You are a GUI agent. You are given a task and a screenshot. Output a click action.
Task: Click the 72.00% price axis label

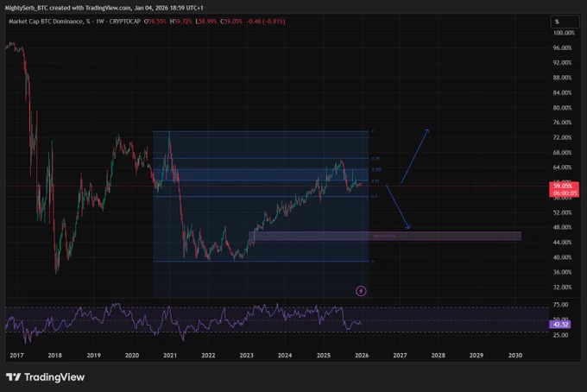[x=562, y=138]
